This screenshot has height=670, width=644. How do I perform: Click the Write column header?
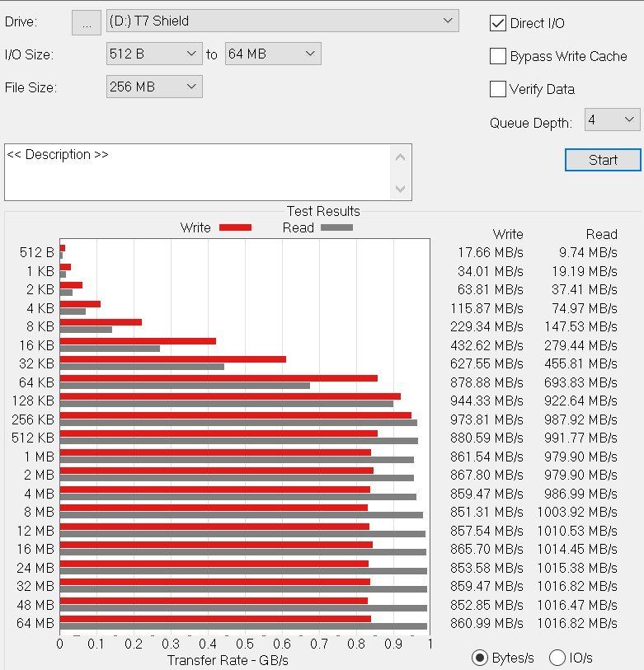[x=508, y=234]
